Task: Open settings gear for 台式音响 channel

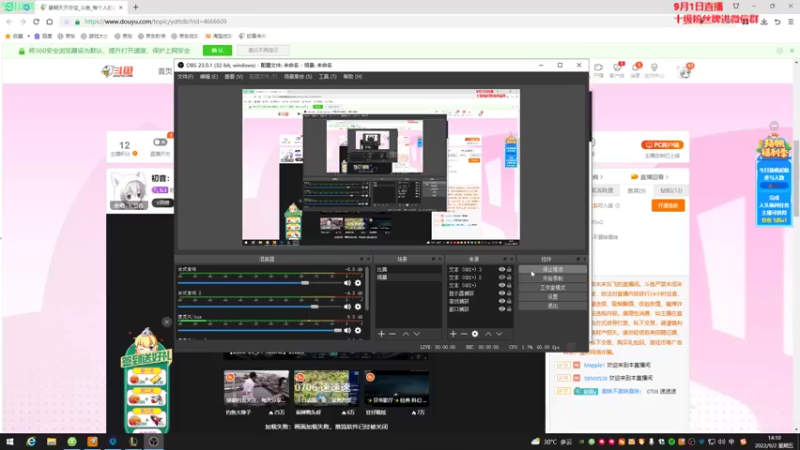Action: [358, 283]
